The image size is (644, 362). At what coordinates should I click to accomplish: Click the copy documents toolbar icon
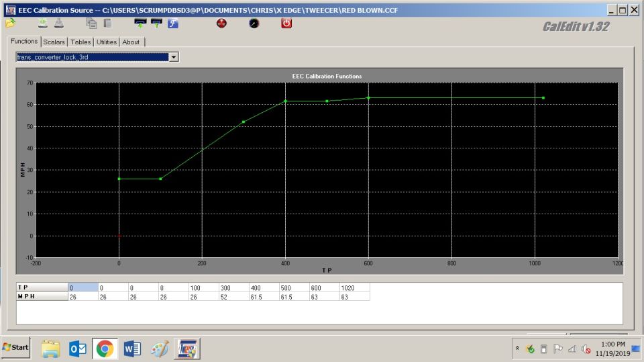pos(91,24)
